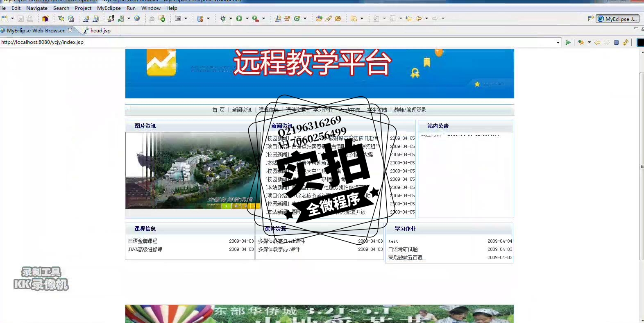
Task: Click the green Run button icon
Action: click(x=239, y=18)
